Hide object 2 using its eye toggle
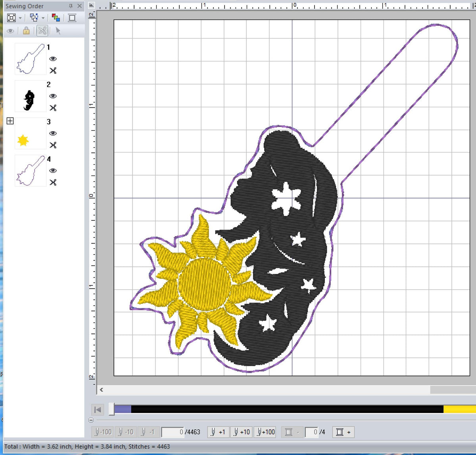476x455 pixels. [53, 96]
